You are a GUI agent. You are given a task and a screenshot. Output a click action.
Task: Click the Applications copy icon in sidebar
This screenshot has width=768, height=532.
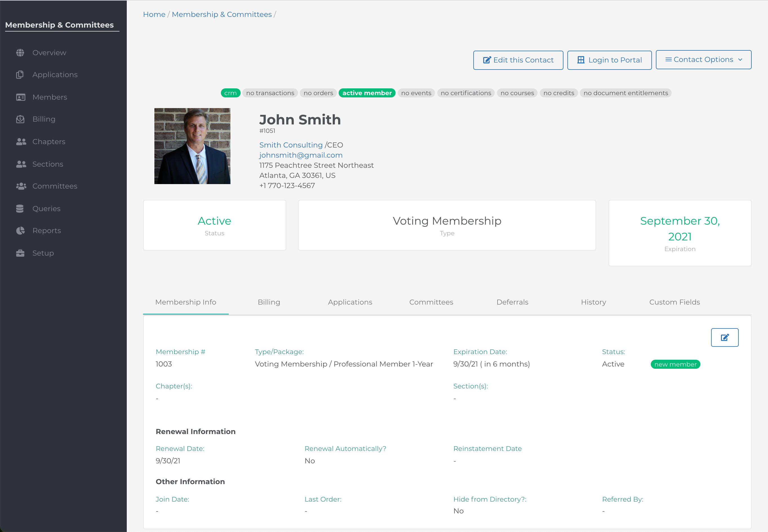(x=20, y=75)
